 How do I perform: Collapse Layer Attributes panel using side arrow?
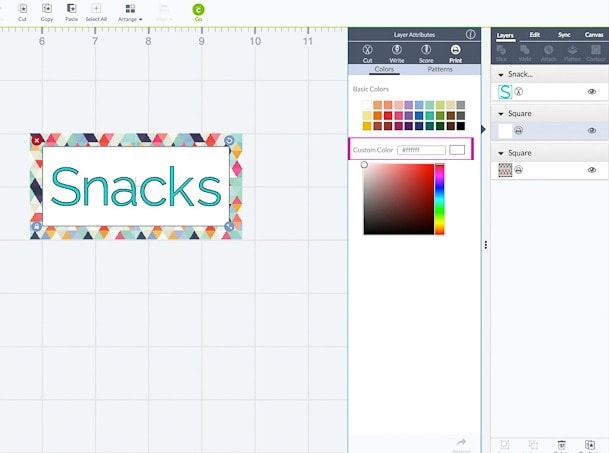[483, 129]
